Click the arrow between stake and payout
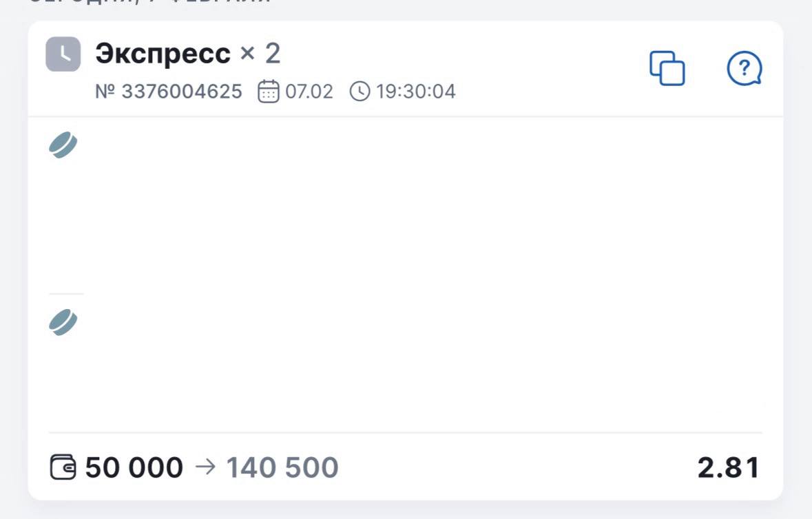 (205, 468)
